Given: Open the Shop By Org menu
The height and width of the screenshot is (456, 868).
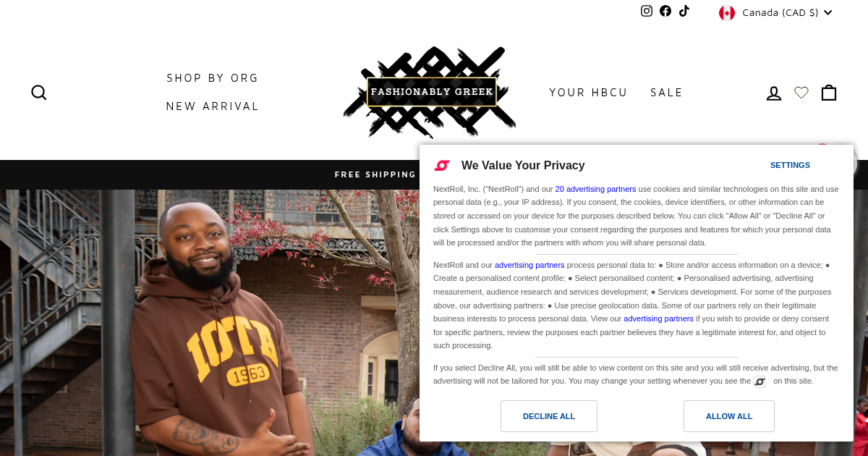Looking at the screenshot, I should (x=213, y=78).
